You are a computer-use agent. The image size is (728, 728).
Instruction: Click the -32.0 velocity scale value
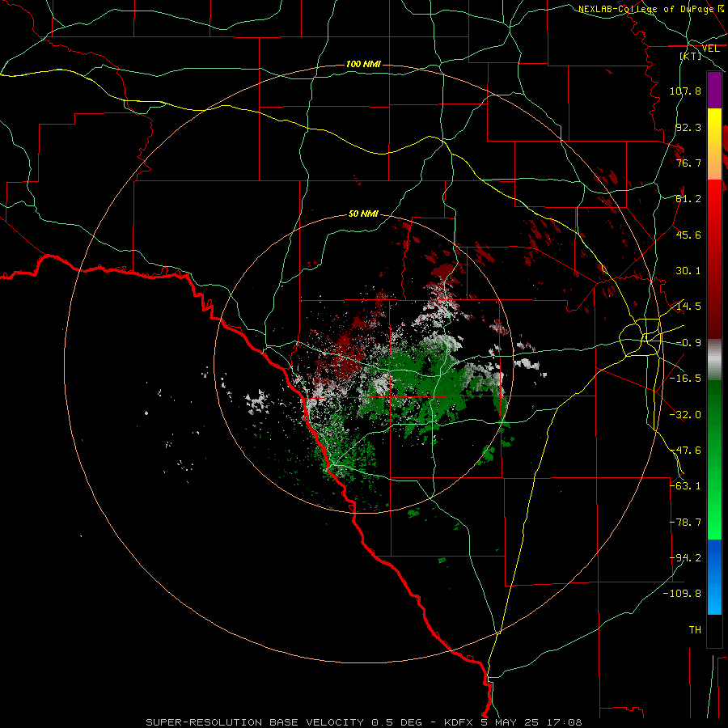pos(685,415)
